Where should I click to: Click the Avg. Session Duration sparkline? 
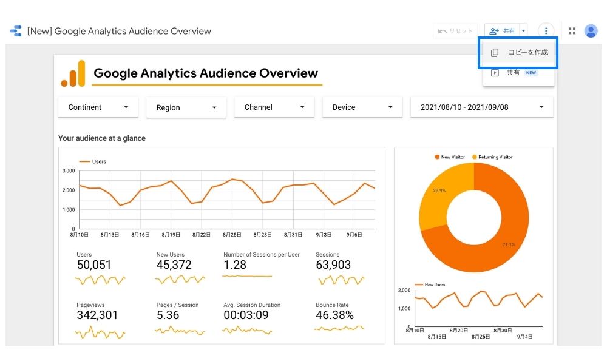[247, 331]
